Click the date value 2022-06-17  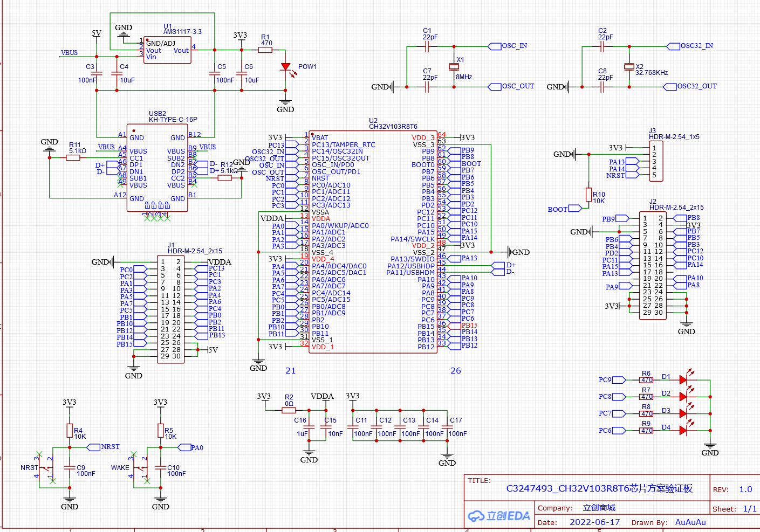pos(595,522)
